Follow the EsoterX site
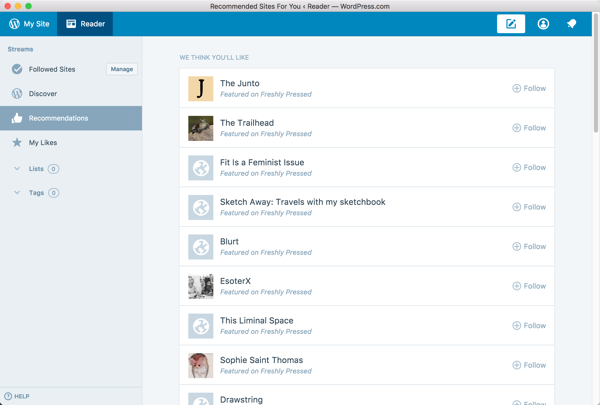 click(x=529, y=286)
